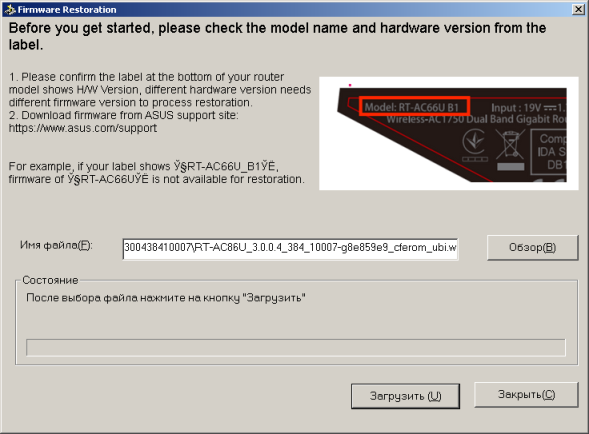Viewport: 589px width, 434px height.
Task: Click the Обзор(B) browse button
Action: pyautogui.click(x=532, y=247)
